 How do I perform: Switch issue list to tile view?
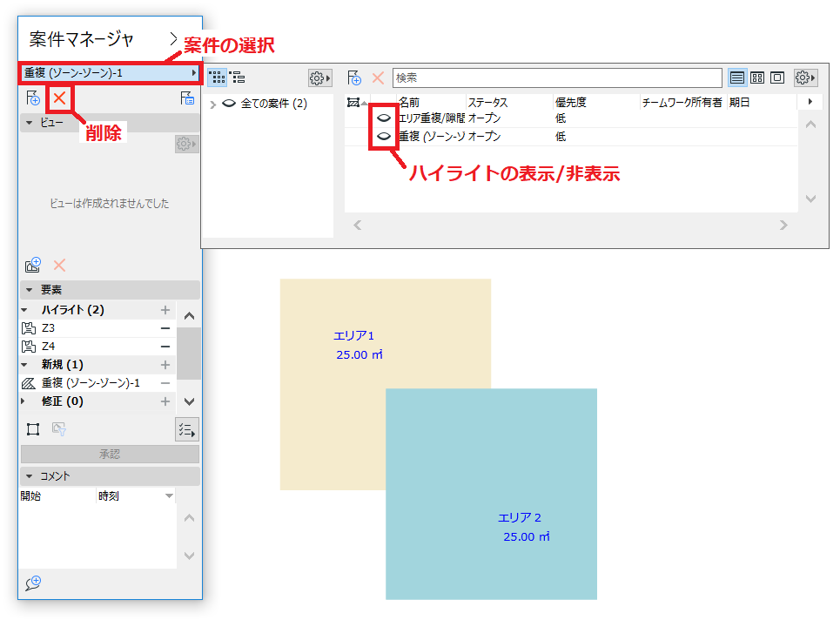[x=757, y=77]
